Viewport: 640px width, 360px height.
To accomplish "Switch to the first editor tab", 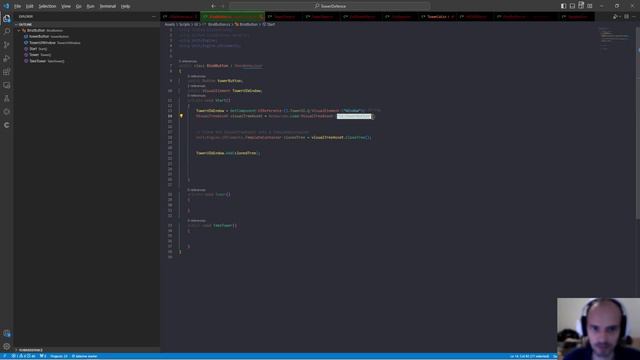I will click(x=180, y=17).
